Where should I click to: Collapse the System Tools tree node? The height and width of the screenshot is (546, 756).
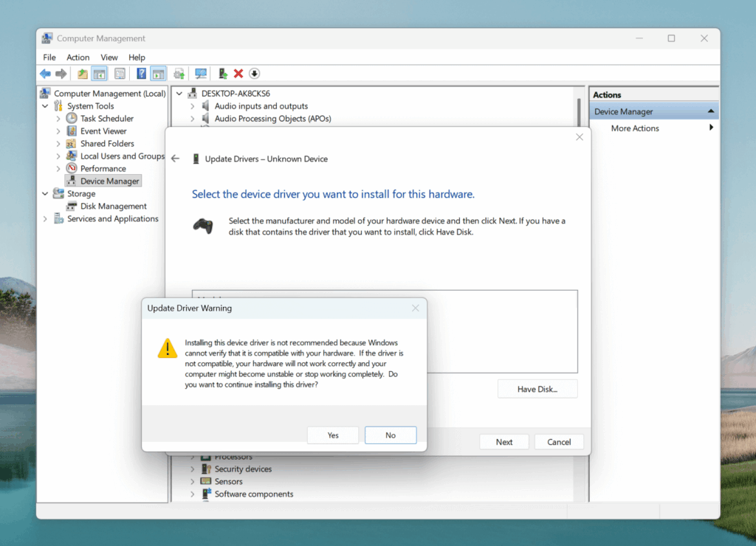click(45, 106)
